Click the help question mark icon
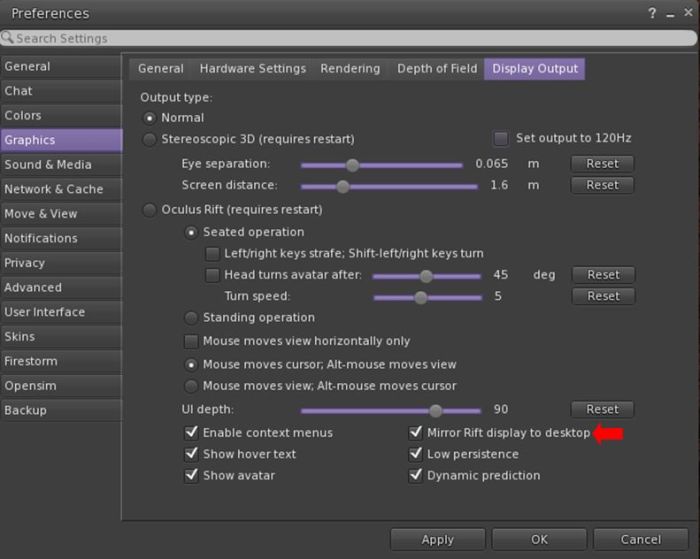This screenshot has height=559, width=700. 652,13
